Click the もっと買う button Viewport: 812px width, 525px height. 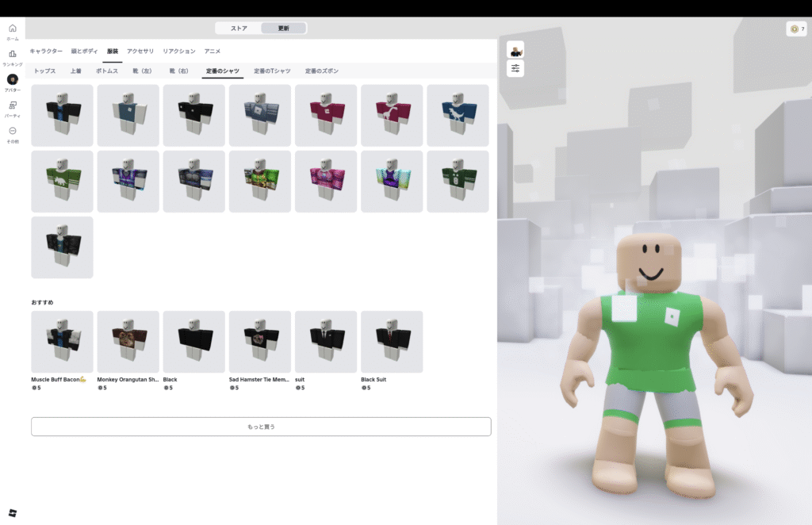coord(261,427)
